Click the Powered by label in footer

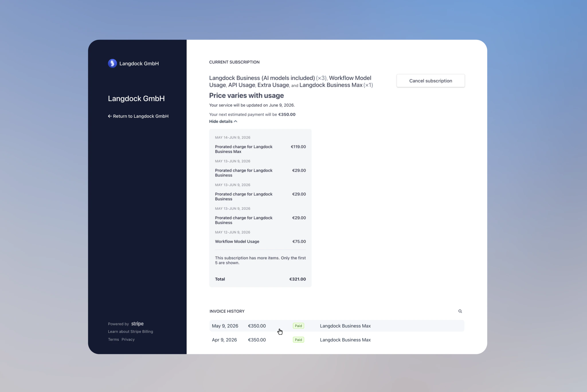pyautogui.click(x=118, y=324)
